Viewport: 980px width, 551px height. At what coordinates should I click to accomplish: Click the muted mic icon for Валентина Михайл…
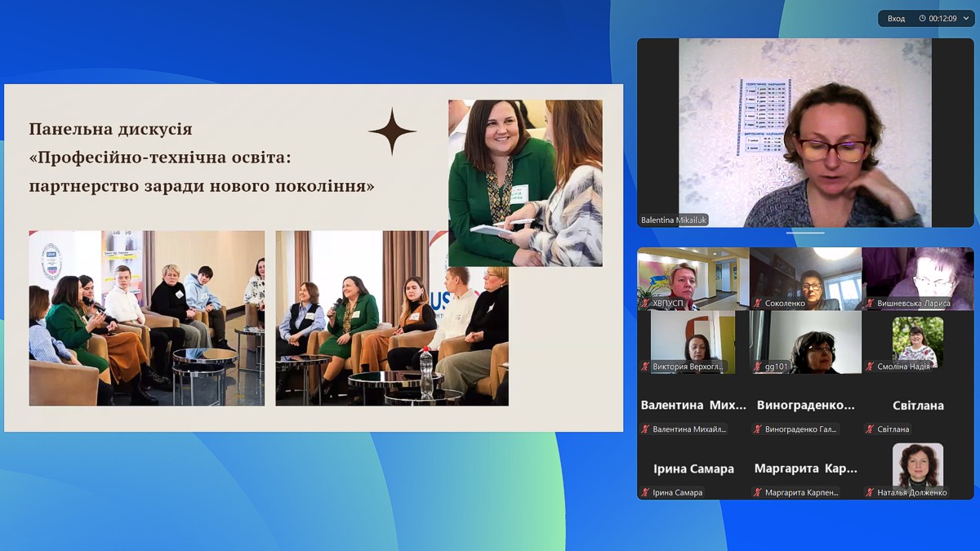[x=645, y=429]
